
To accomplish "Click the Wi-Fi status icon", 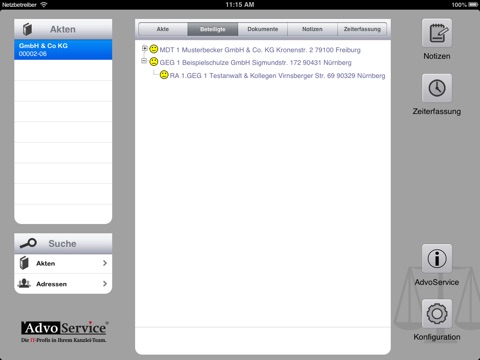I will click(x=44, y=5).
